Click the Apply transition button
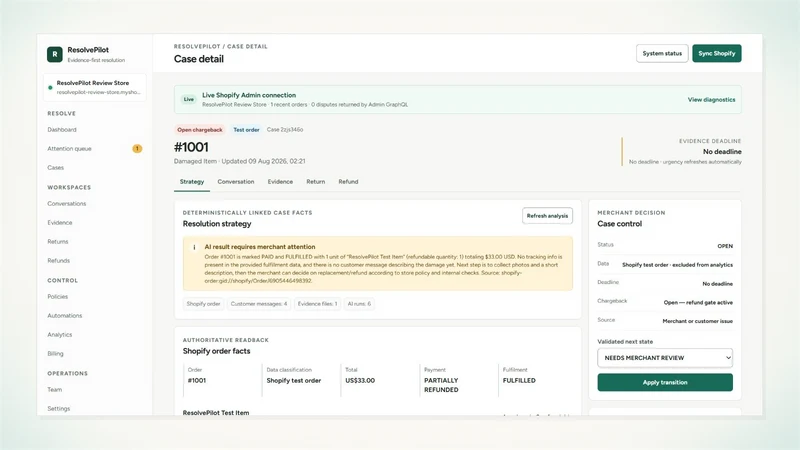The width and height of the screenshot is (800, 450). coord(665,382)
